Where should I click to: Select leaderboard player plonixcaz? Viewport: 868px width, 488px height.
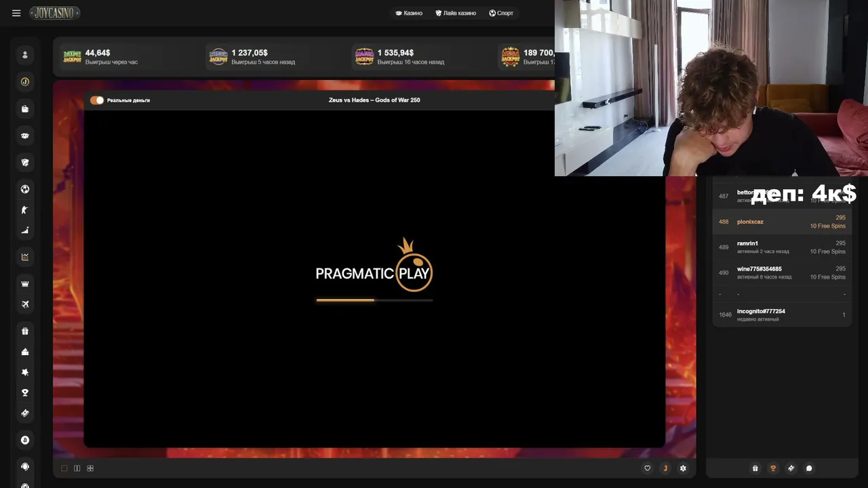click(x=782, y=222)
